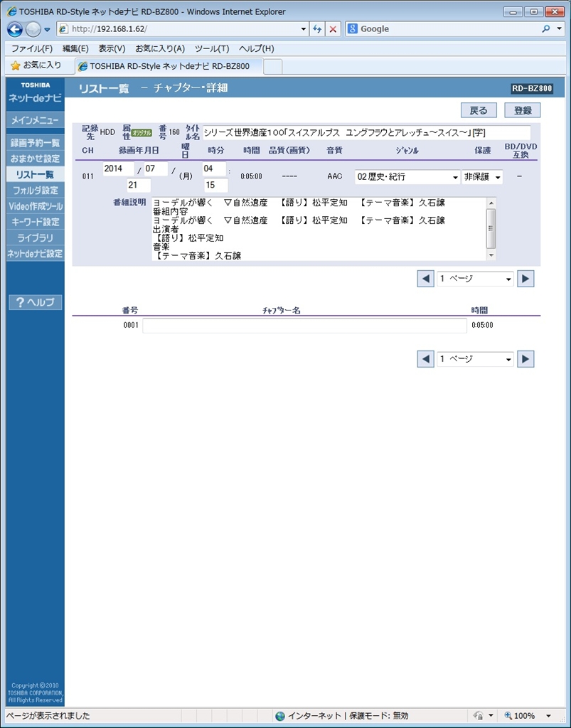This screenshot has width=571, height=728.
Task: Open a new blank browser tab
Action: coord(273,66)
